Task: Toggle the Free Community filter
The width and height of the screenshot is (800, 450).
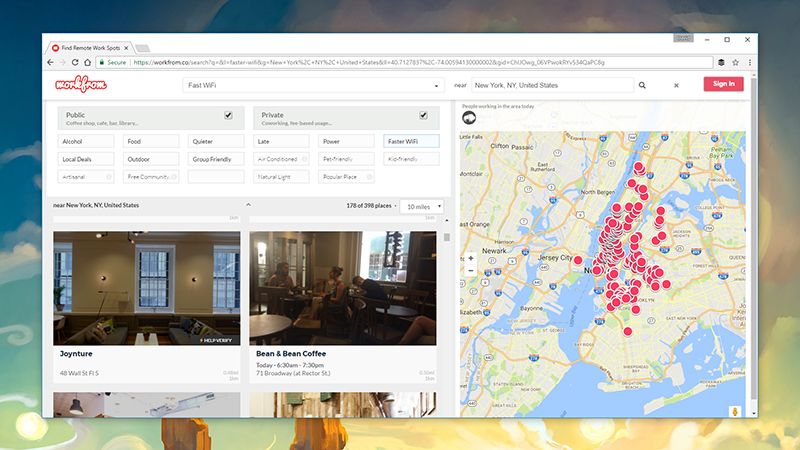Action: 151,177
